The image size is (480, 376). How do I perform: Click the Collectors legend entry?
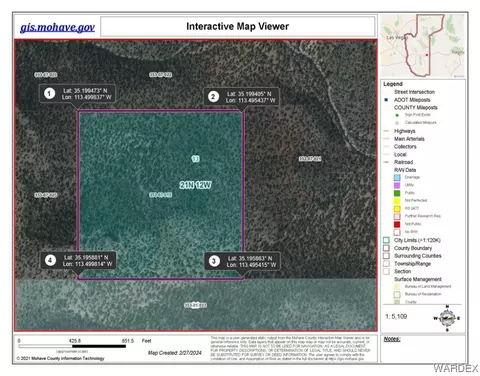tap(405, 146)
